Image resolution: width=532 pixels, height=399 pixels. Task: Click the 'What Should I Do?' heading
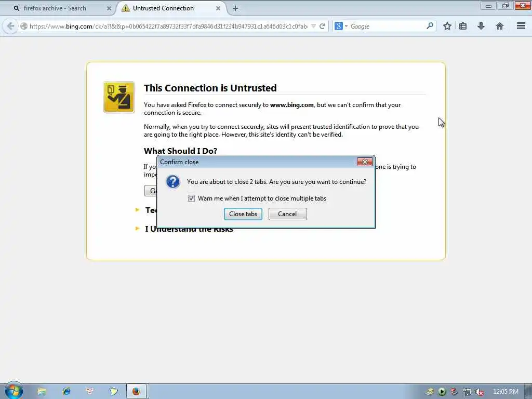point(180,151)
